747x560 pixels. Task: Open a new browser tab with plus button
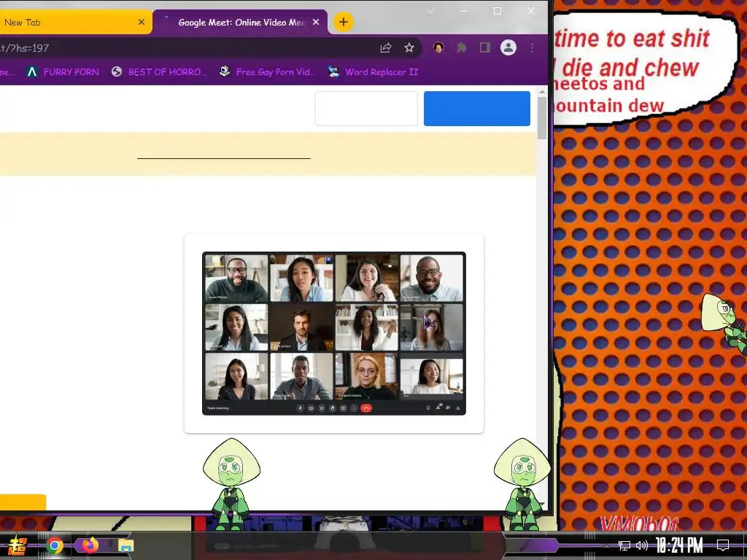click(344, 22)
